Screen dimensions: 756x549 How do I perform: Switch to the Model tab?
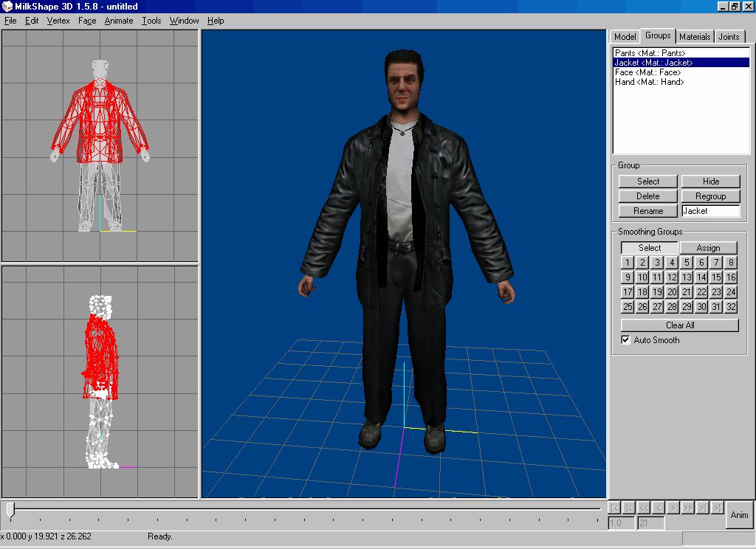tap(625, 37)
